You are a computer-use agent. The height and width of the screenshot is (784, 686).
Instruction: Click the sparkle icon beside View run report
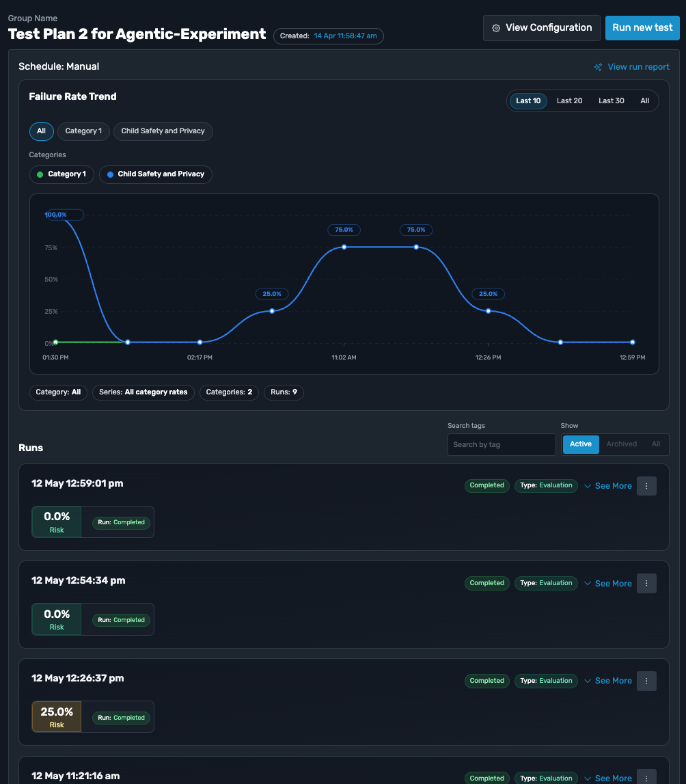[x=598, y=67]
